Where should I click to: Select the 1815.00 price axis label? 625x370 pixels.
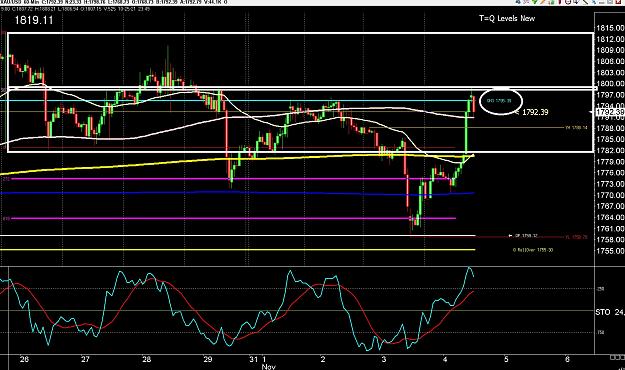tap(610, 28)
